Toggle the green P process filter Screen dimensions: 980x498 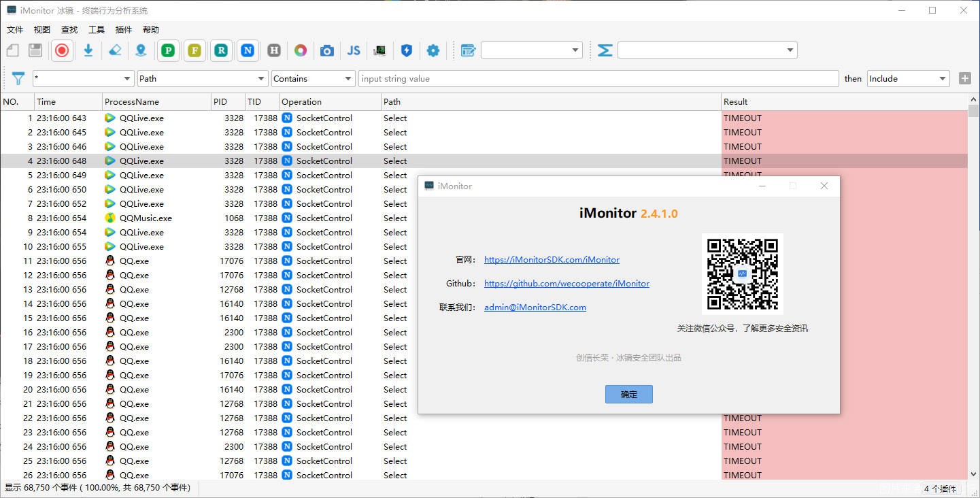coord(169,50)
